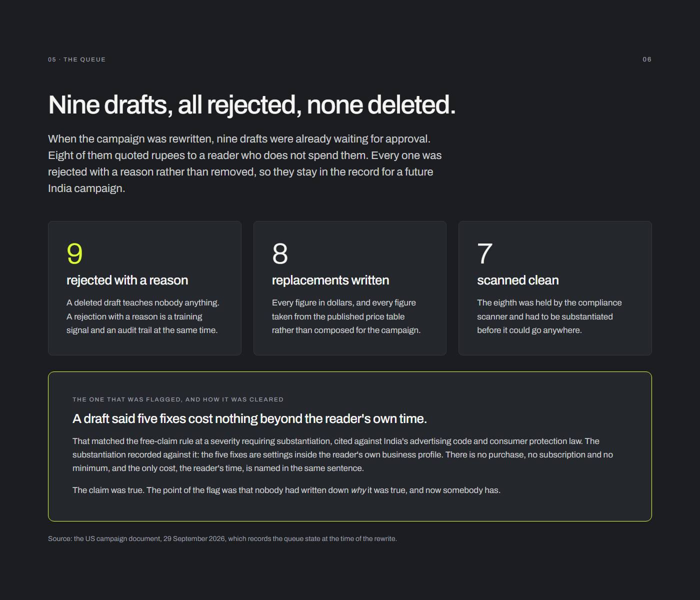
Task: Select the headline "Nine drafts, all rejected, none deleted."
Action: (x=252, y=105)
